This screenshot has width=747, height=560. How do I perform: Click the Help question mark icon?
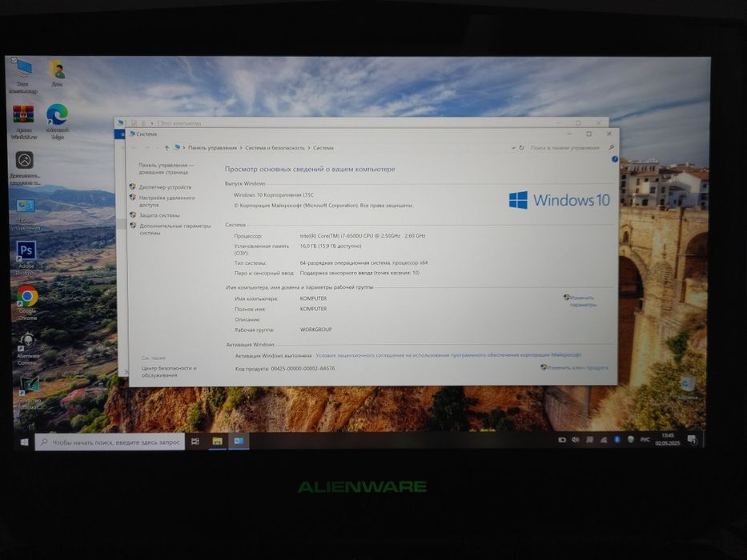[614, 159]
